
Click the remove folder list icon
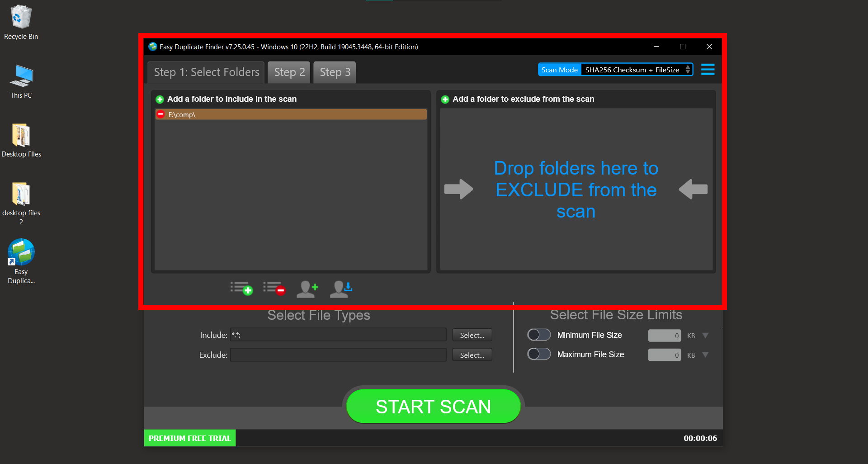point(274,289)
